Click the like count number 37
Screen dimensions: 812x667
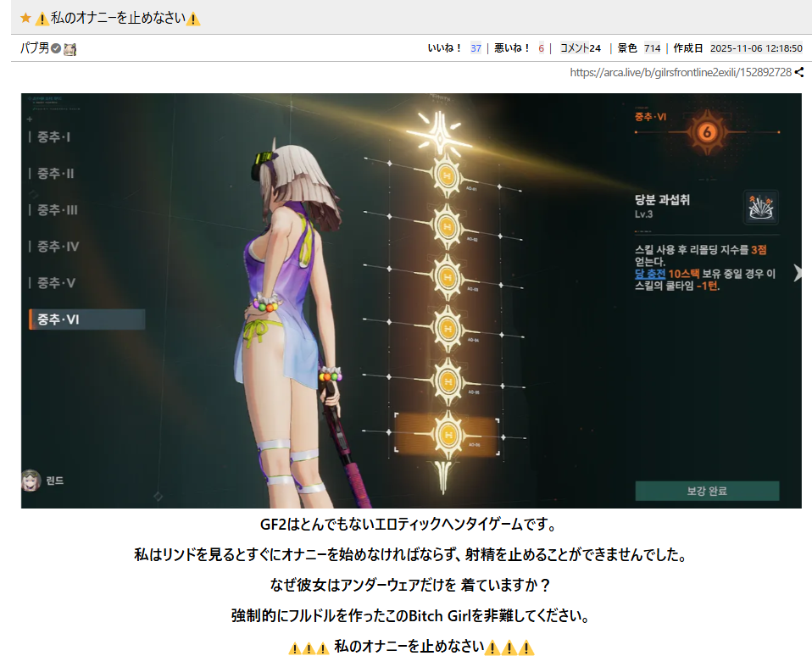pyautogui.click(x=476, y=48)
